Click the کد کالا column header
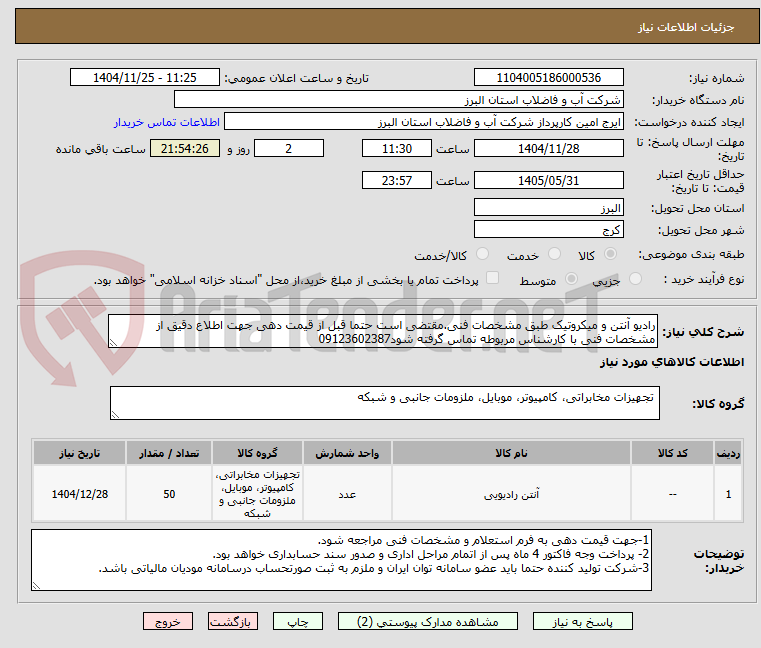The image size is (761, 648). (673, 453)
